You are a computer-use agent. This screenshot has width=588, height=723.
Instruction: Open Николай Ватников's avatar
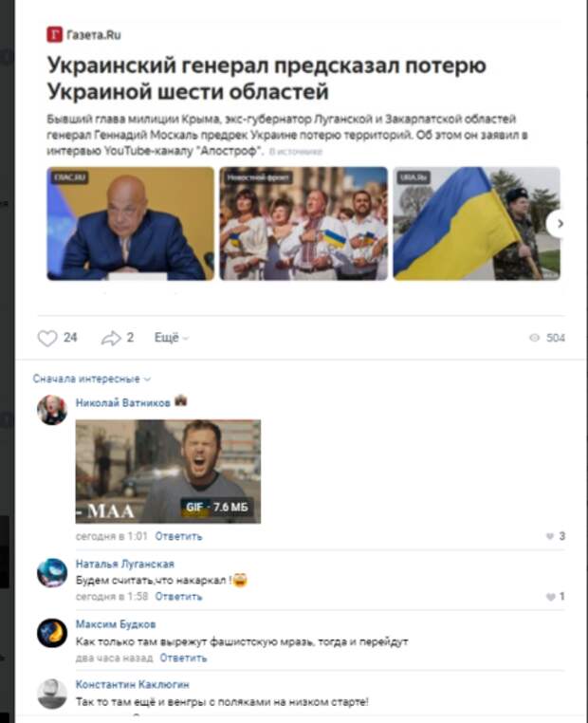click(x=52, y=410)
